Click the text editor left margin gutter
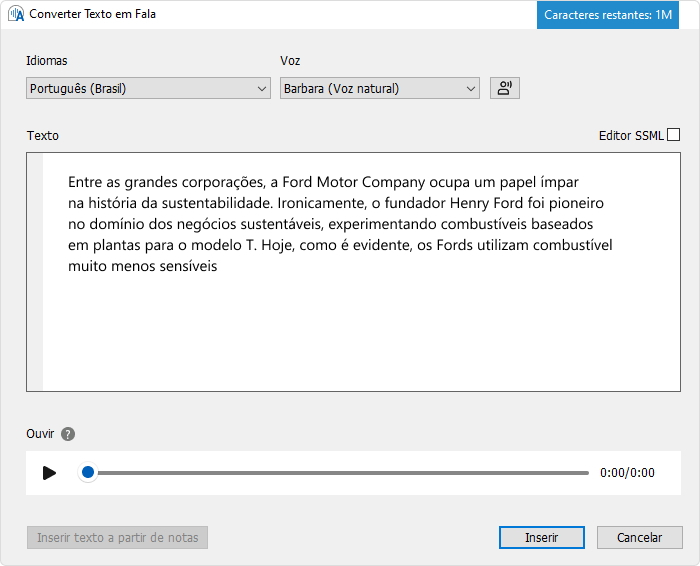Viewport: 700px width, 566px height. (x=35, y=272)
